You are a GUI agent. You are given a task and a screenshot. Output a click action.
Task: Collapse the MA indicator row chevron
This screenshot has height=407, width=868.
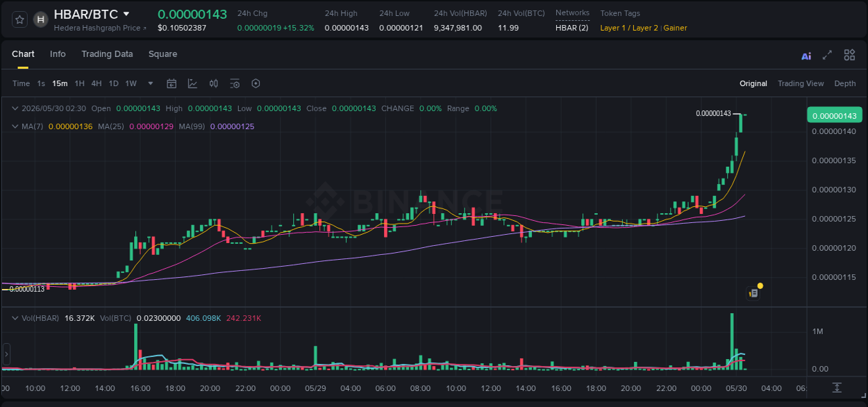point(15,126)
